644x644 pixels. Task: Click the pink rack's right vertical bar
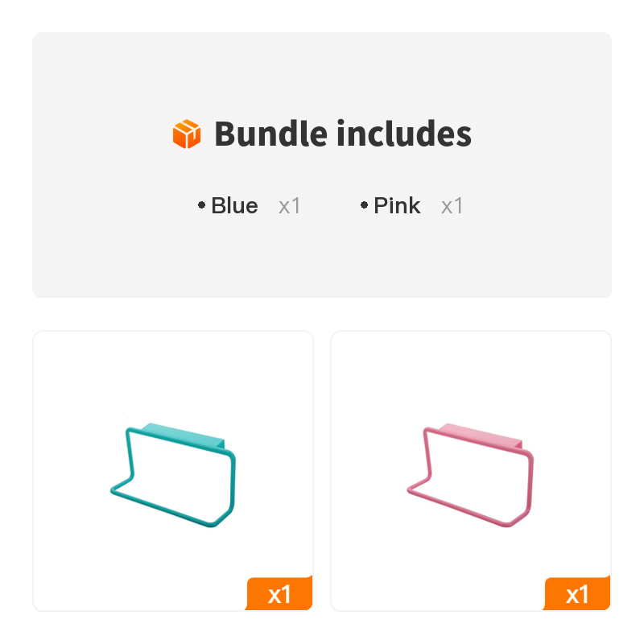point(531,483)
